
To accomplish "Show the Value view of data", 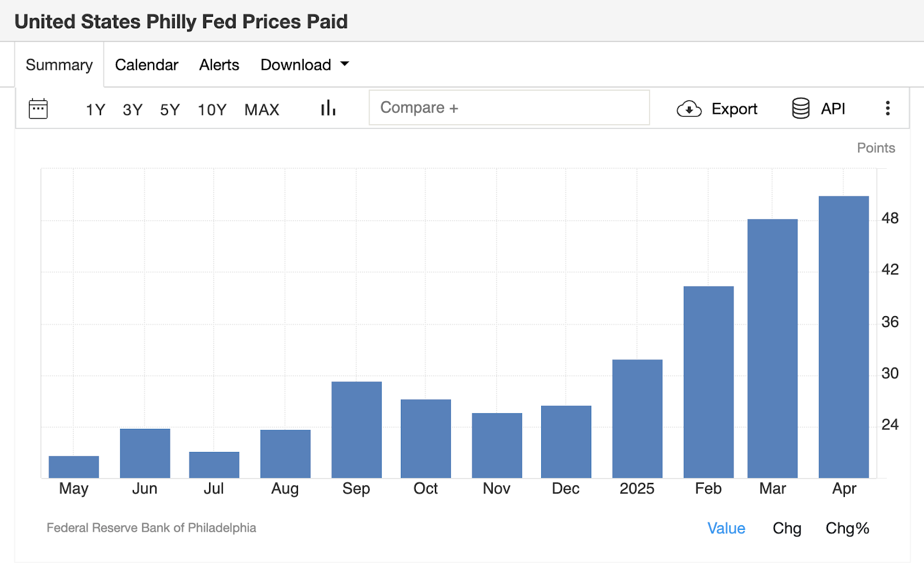I will pos(726,528).
